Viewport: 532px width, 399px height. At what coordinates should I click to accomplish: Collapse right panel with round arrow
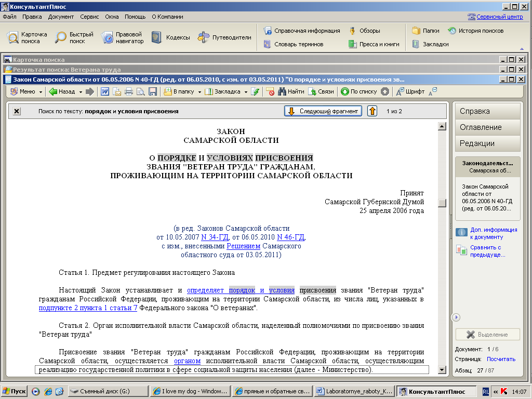click(x=456, y=317)
